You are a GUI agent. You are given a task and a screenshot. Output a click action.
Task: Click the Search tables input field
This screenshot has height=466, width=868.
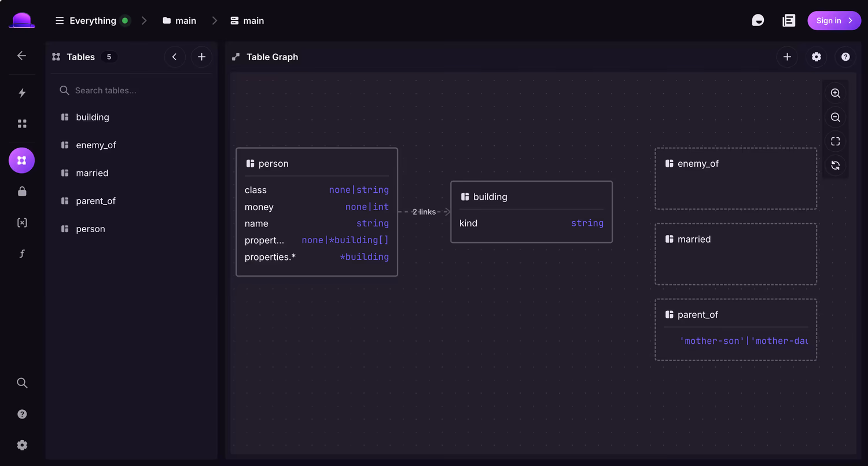tap(131, 90)
